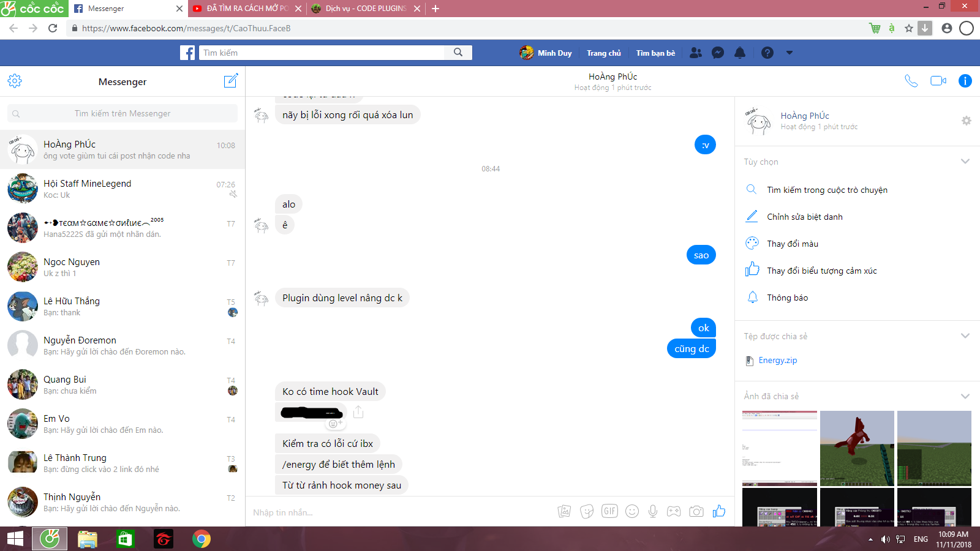
Task: Open the red creature shared photo
Action: [857, 448]
